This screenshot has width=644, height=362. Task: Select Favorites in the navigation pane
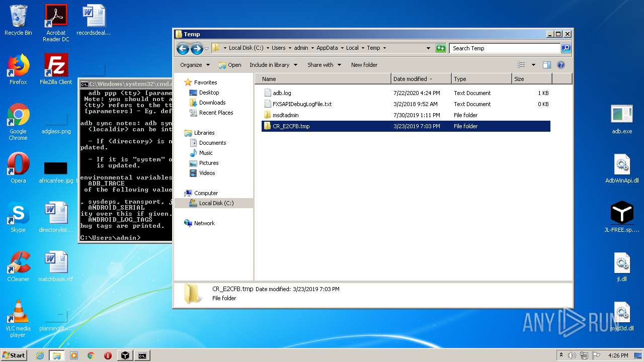[205, 82]
